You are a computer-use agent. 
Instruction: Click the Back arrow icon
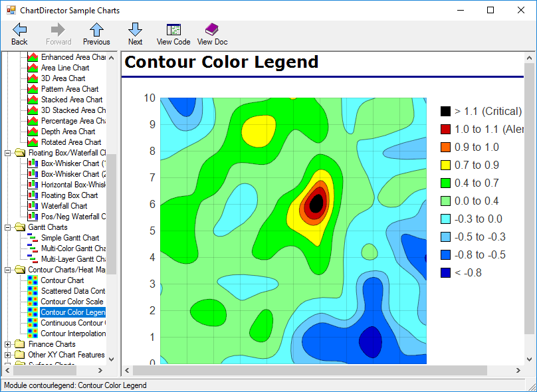19,29
